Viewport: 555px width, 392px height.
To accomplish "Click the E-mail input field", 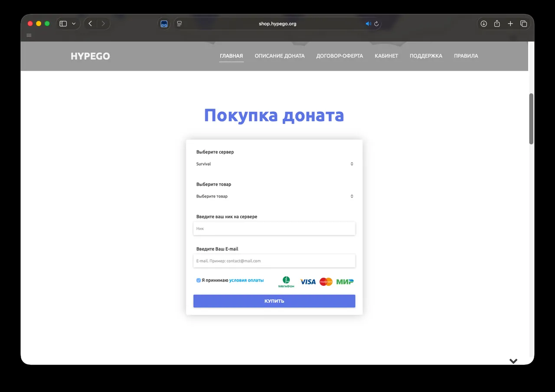I will (x=274, y=261).
